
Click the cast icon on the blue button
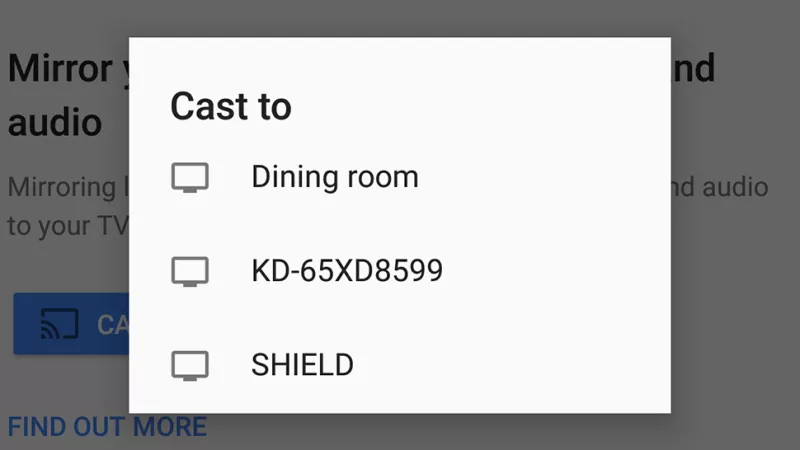click(60, 324)
